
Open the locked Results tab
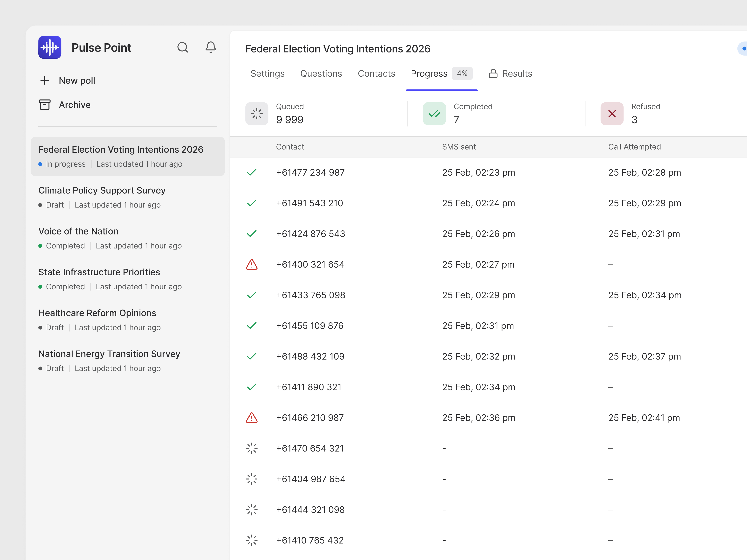[511, 73]
